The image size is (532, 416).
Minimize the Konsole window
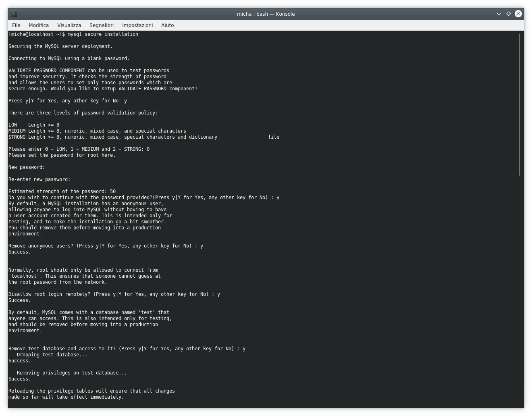(x=499, y=14)
